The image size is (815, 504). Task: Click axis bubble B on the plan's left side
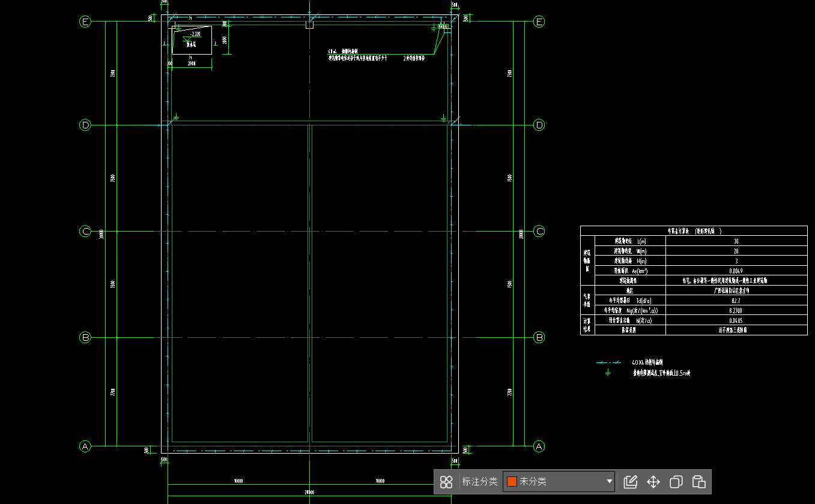coord(85,338)
